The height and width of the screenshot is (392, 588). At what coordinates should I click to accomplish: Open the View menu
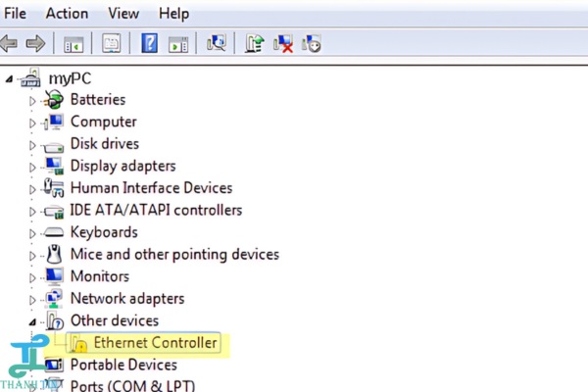point(123,14)
